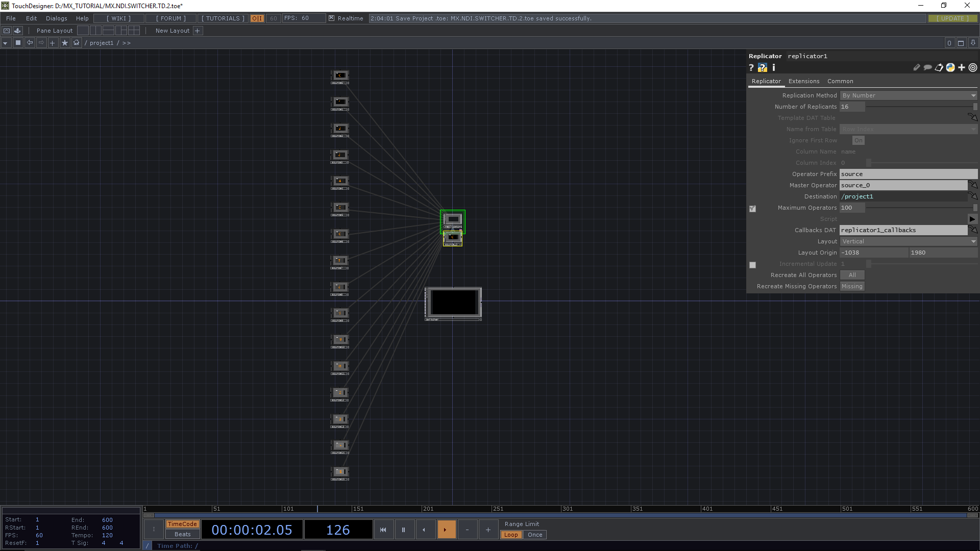The width and height of the screenshot is (980, 551).
Task: Show operator info 'i' icon
Action: pyautogui.click(x=774, y=68)
